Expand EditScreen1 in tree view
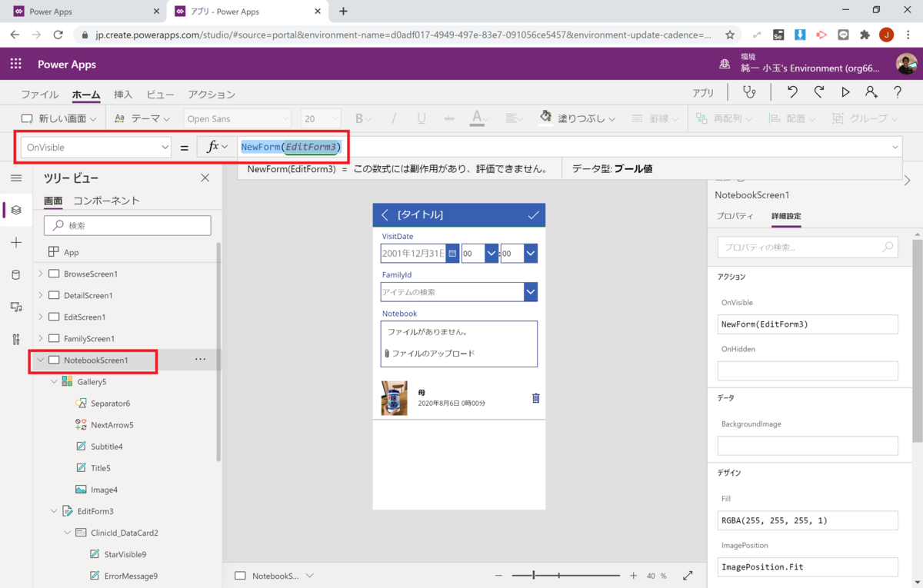The width and height of the screenshot is (923, 588). pos(40,317)
